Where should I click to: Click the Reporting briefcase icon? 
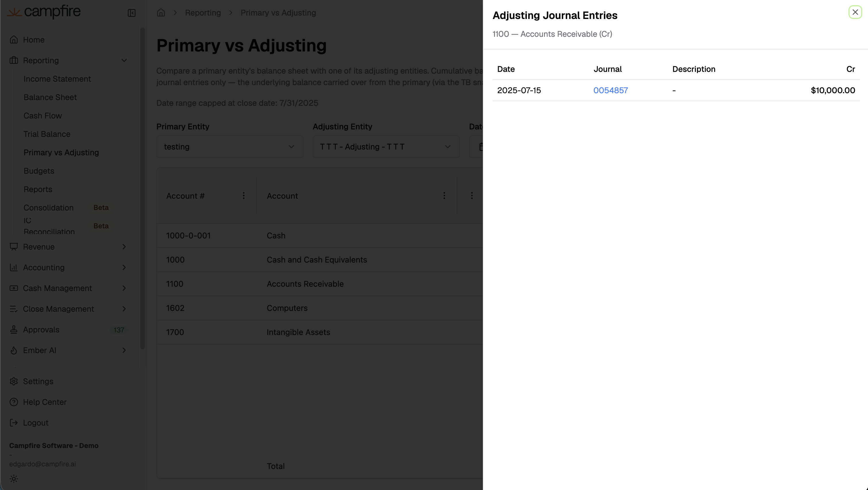[x=14, y=60]
